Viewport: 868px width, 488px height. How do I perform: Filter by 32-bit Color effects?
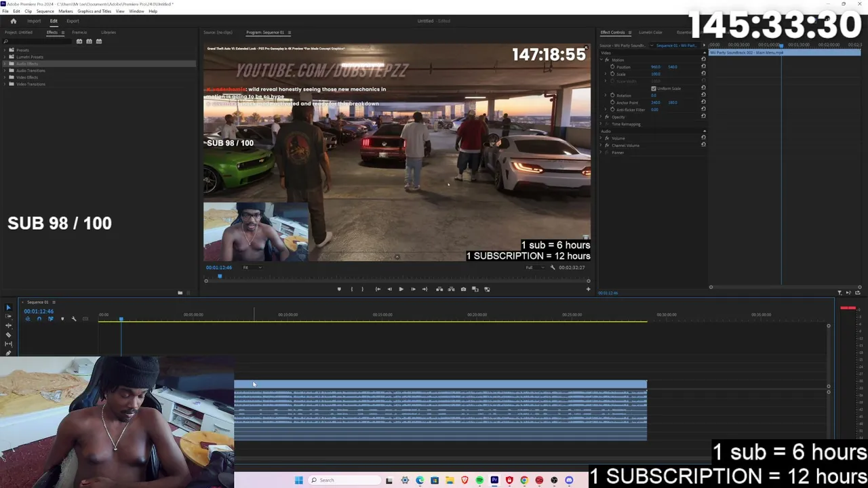(89, 41)
